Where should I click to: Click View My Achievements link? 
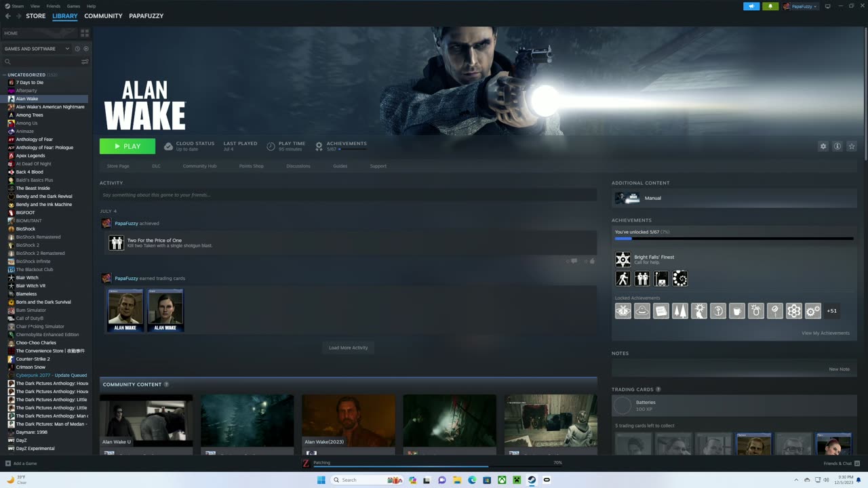pos(825,333)
